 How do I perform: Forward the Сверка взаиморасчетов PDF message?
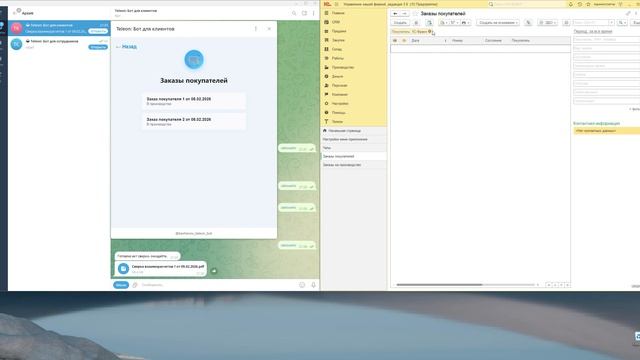(x=214, y=271)
